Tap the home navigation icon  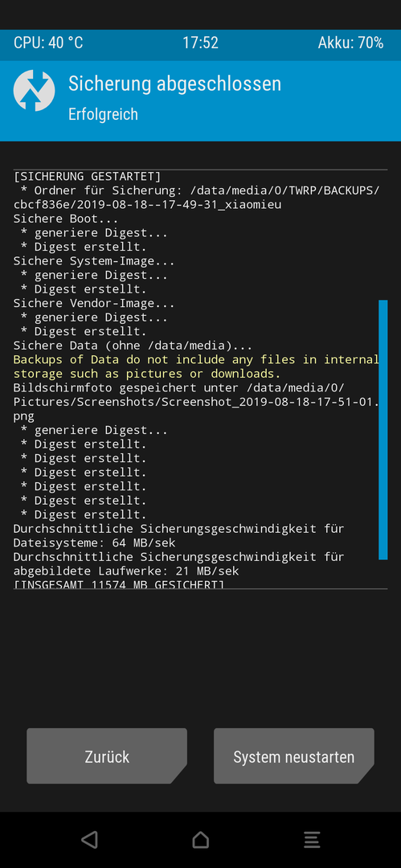(201, 840)
